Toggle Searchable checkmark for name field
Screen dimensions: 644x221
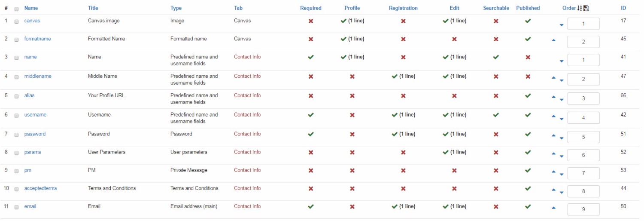(x=496, y=57)
